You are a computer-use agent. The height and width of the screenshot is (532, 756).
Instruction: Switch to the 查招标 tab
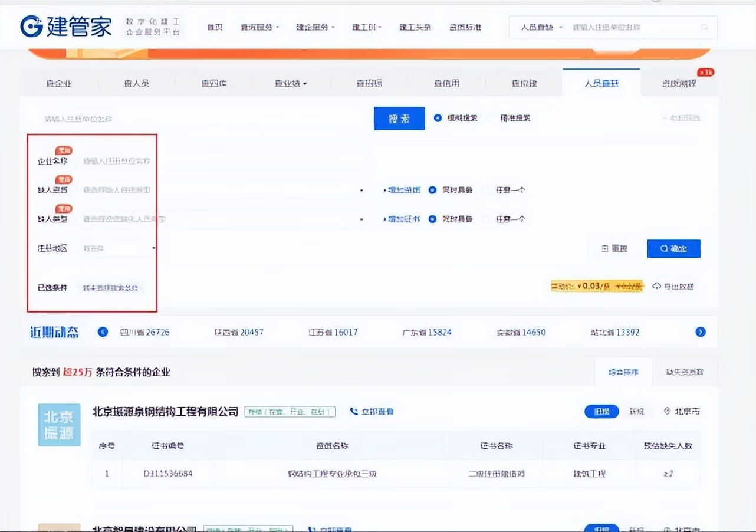click(369, 83)
